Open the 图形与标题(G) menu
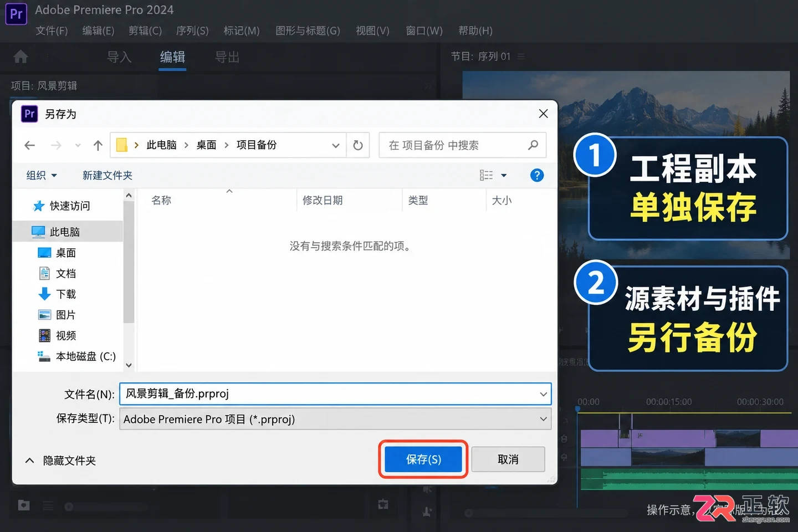The height and width of the screenshot is (532, 798). tap(308, 30)
